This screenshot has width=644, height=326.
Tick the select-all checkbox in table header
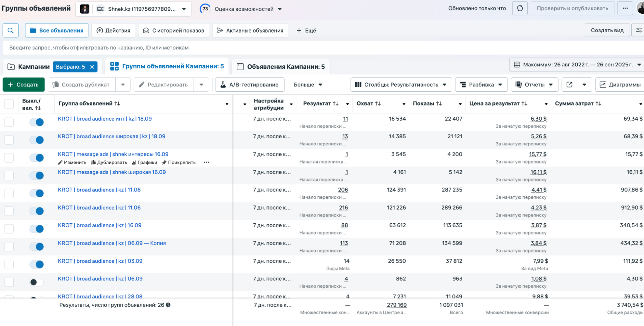click(x=9, y=104)
